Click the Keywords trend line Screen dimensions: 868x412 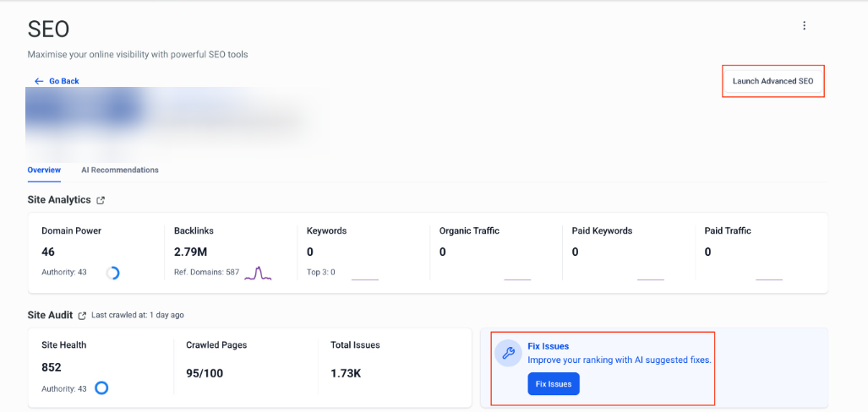pyautogui.click(x=364, y=278)
